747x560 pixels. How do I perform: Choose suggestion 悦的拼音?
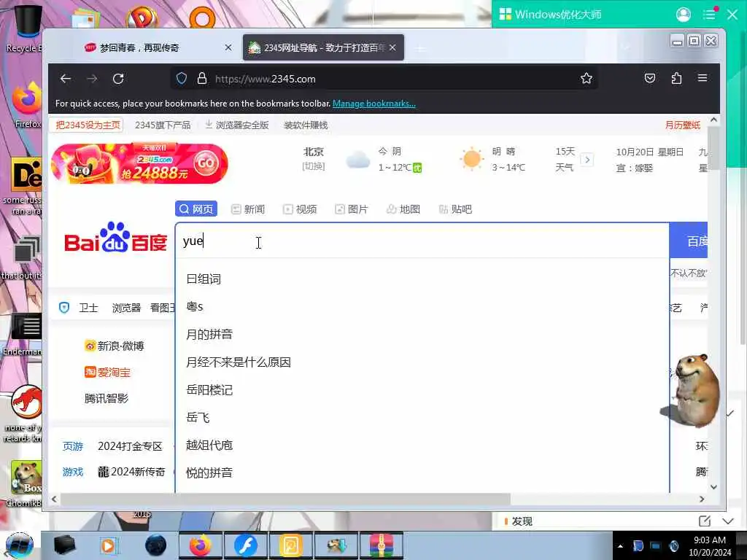coord(209,472)
